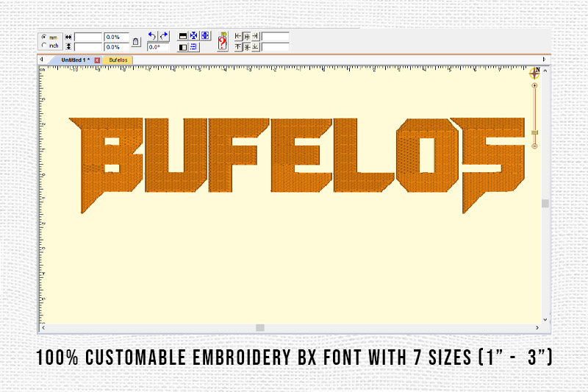Click the vertical scrollbar up arrow
This screenshot has width=588, height=392.
[x=545, y=71]
